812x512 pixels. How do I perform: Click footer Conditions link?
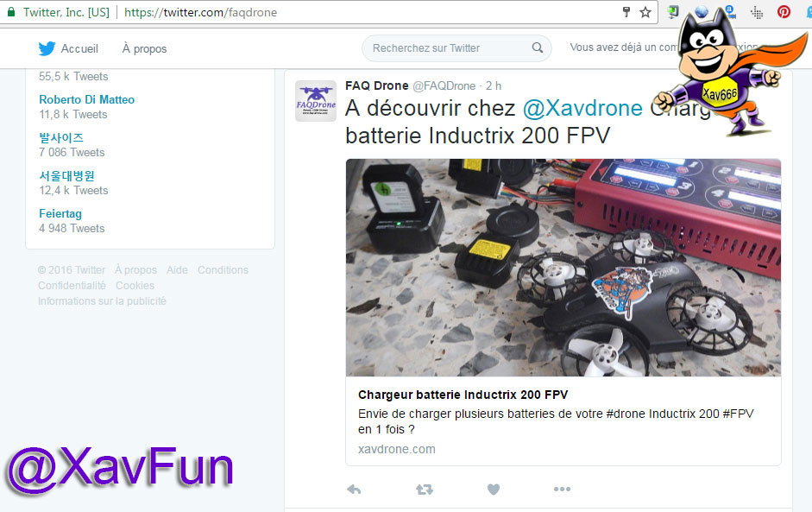point(223,270)
